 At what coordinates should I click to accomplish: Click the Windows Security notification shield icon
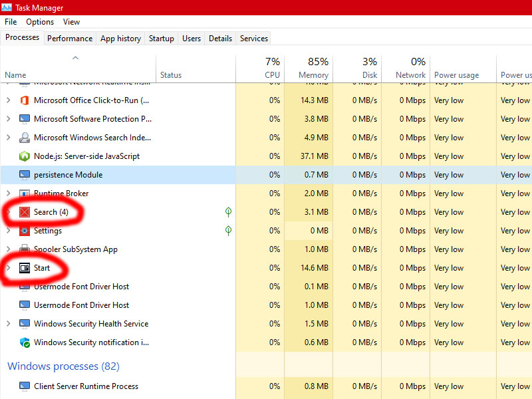(x=25, y=342)
